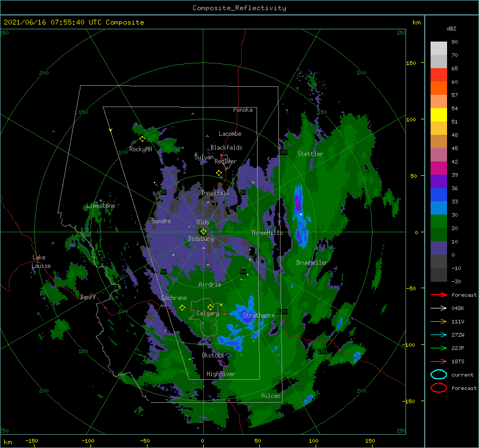Image resolution: width=479 pixels, height=448 pixels.
Task: Click the Composite_Reflectivity title text
Action: tap(239, 7)
